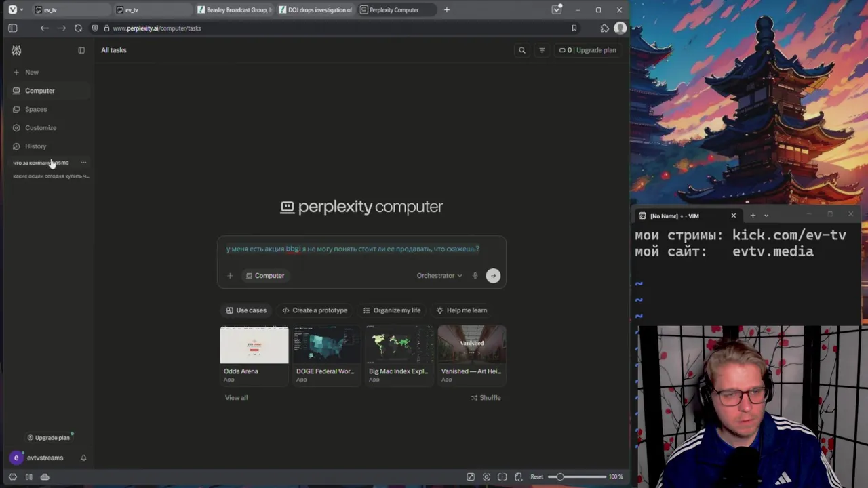Open the task filter icon

(542, 50)
